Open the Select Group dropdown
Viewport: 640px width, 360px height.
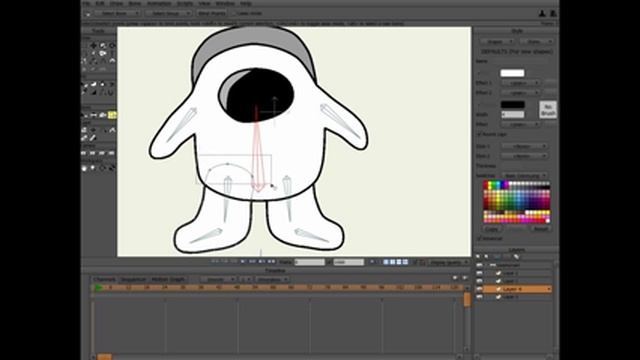(x=169, y=13)
